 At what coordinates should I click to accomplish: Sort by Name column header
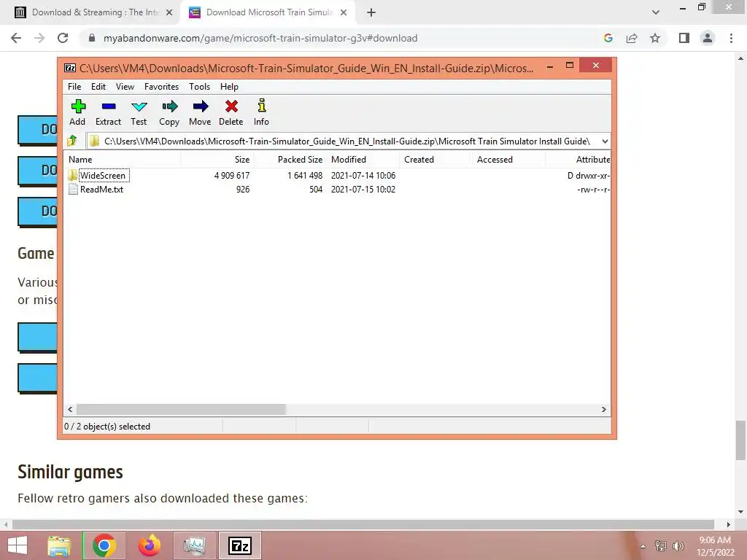122,160
